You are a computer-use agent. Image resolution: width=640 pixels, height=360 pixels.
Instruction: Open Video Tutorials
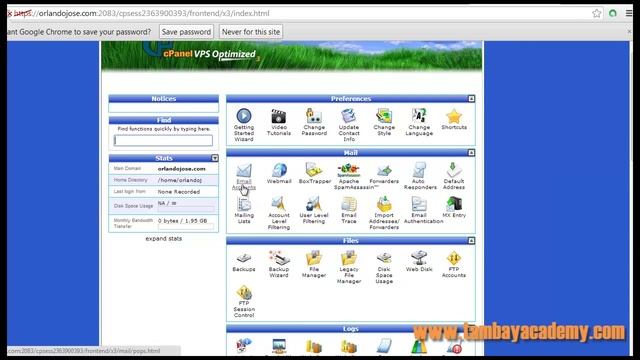click(x=279, y=122)
